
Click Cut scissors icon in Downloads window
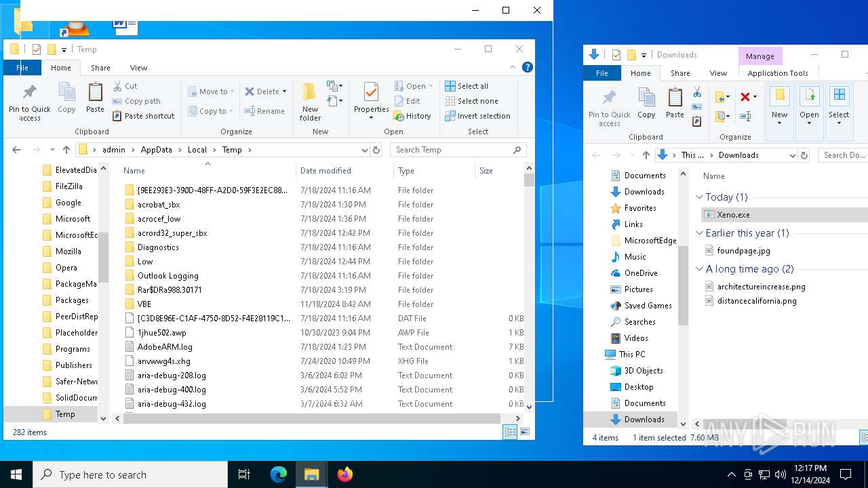(x=696, y=91)
